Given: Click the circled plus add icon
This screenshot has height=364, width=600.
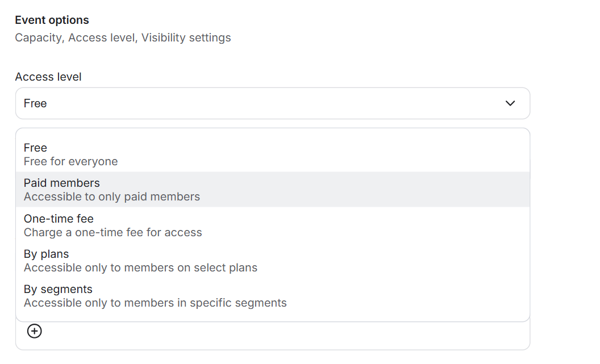Looking at the screenshot, I should tap(35, 331).
